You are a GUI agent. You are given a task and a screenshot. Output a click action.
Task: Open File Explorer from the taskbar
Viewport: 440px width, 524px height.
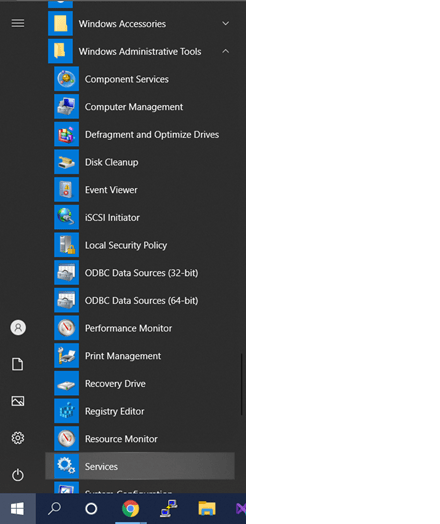207,509
